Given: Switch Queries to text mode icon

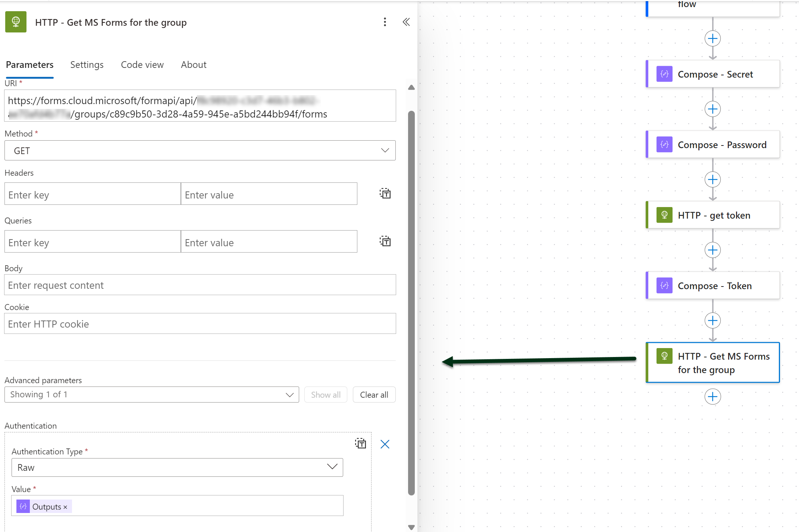Looking at the screenshot, I should pyautogui.click(x=385, y=241).
